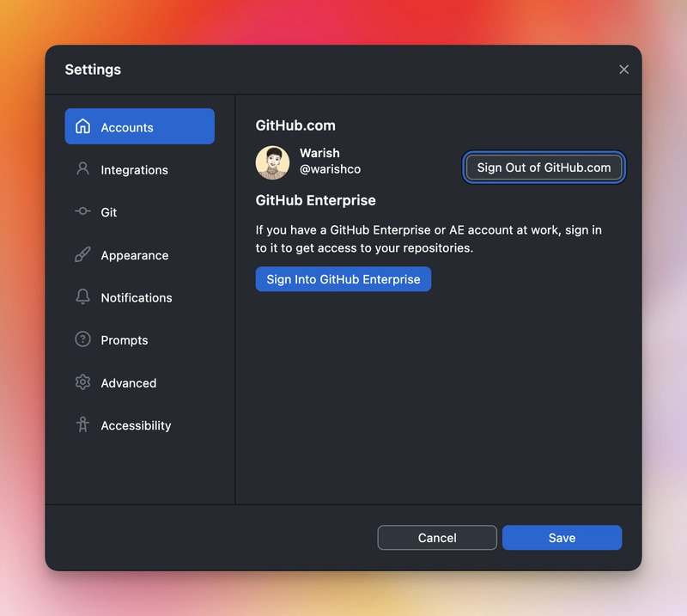Save the settings
The width and height of the screenshot is (687, 616).
pyautogui.click(x=562, y=538)
